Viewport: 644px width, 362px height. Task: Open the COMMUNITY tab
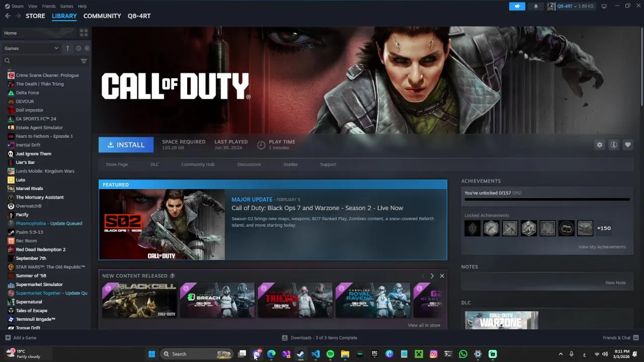[x=102, y=16]
